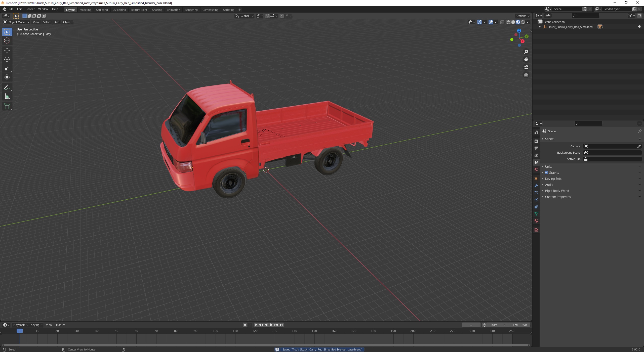The width and height of the screenshot is (644, 352).
Task: Open the Modifiers wrench tab
Action: click(x=536, y=186)
